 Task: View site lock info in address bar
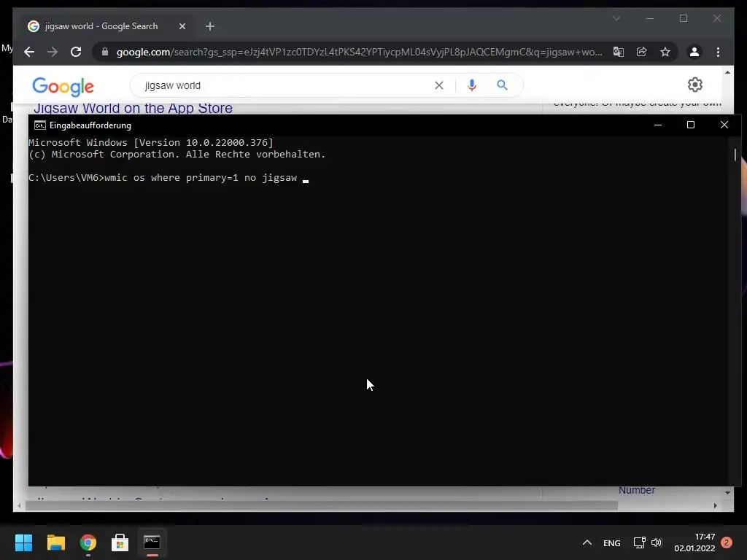tap(105, 52)
